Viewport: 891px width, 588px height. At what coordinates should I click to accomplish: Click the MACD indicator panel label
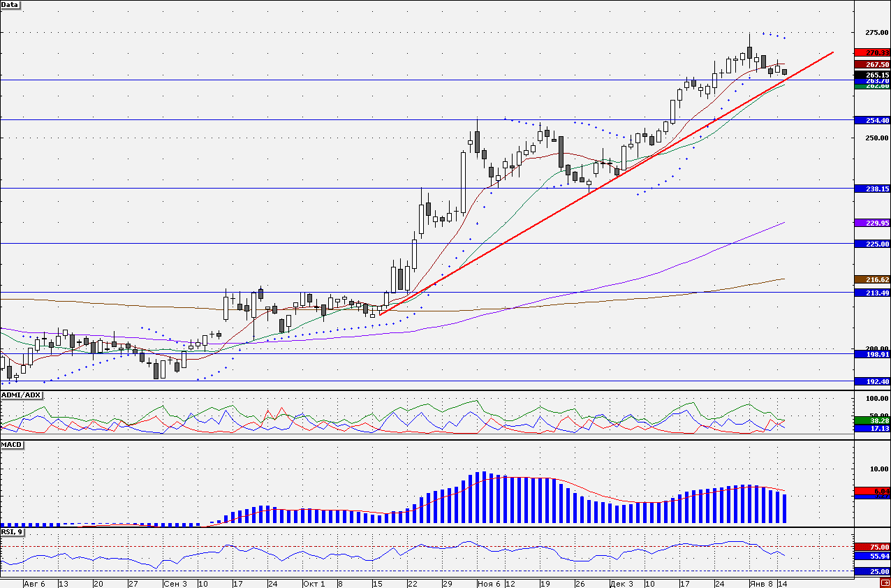[12, 444]
